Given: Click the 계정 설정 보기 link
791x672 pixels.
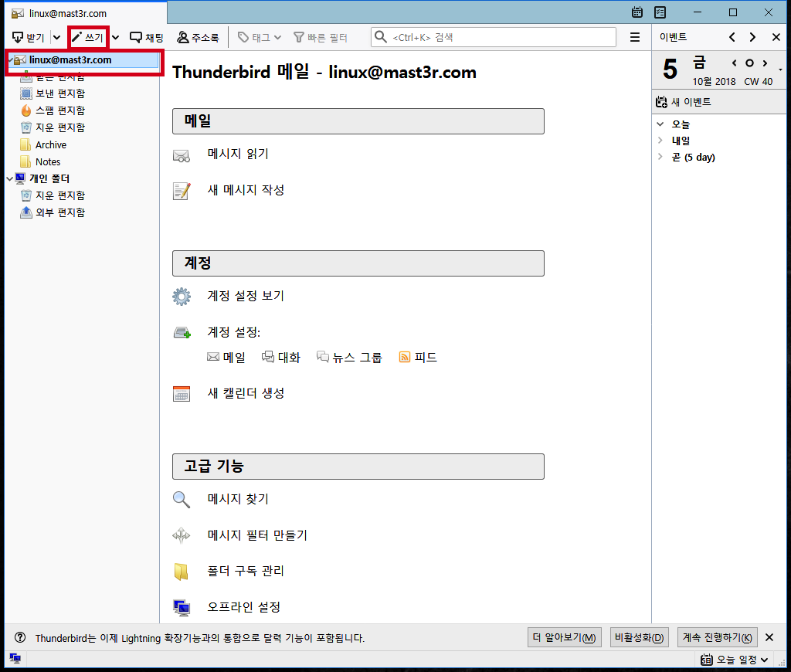Looking at the screenshot, I should tap(246, 296).
